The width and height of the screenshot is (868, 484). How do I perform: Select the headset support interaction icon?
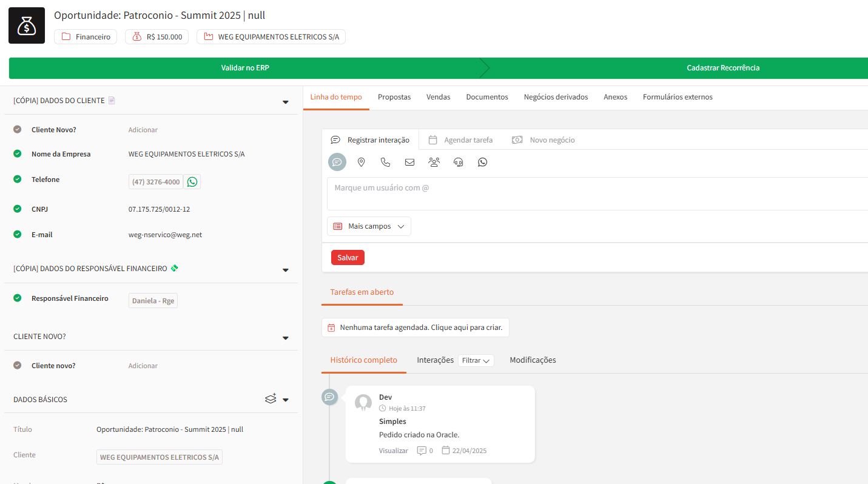[459, 162]
